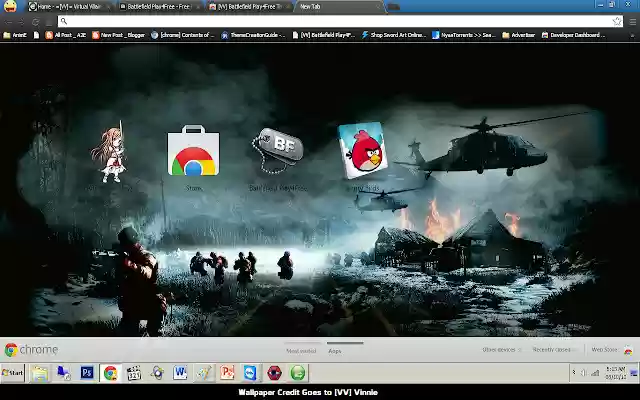Open the Anime bookmarks folder
This screenshot has width=640, height=400.
click(15, 35)
